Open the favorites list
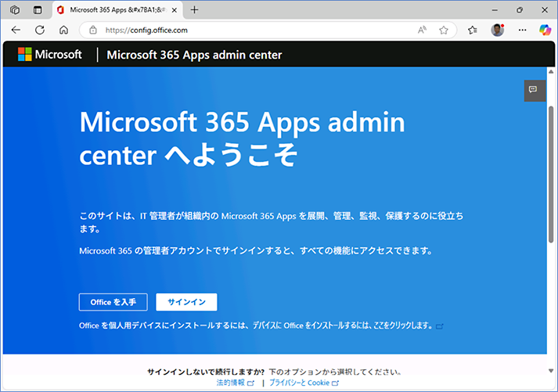Viewport: 558px width, 392px height. tap(472, 31)
